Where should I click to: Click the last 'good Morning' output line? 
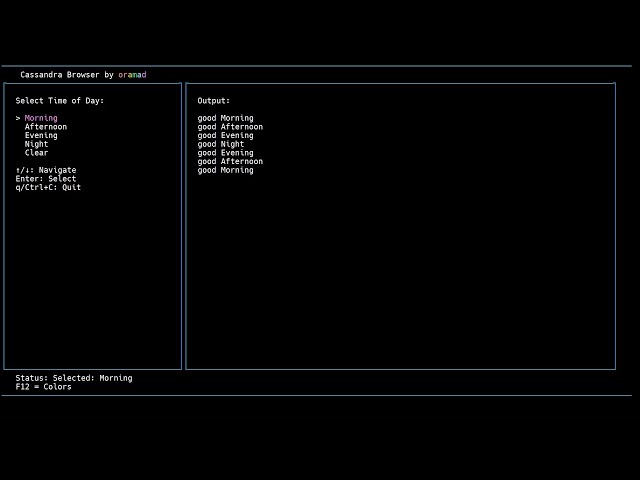tap(225, 170)
